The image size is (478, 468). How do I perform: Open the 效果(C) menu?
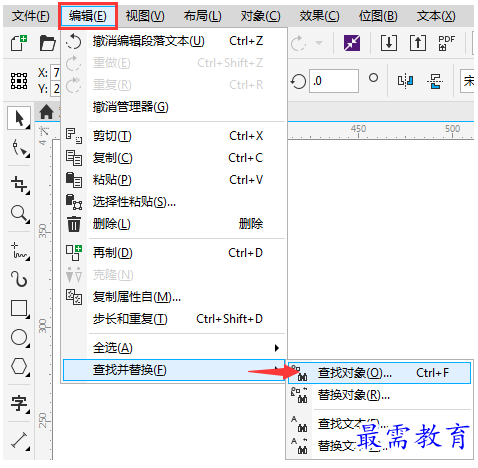tap(319, 16)
